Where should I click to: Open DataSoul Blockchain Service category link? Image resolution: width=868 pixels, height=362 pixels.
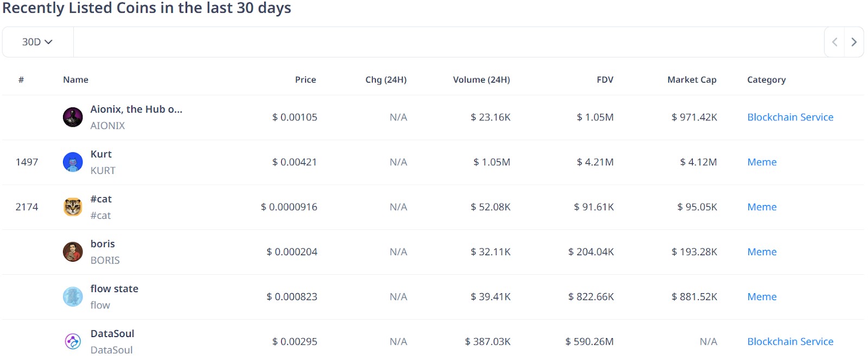pos(790,341)
